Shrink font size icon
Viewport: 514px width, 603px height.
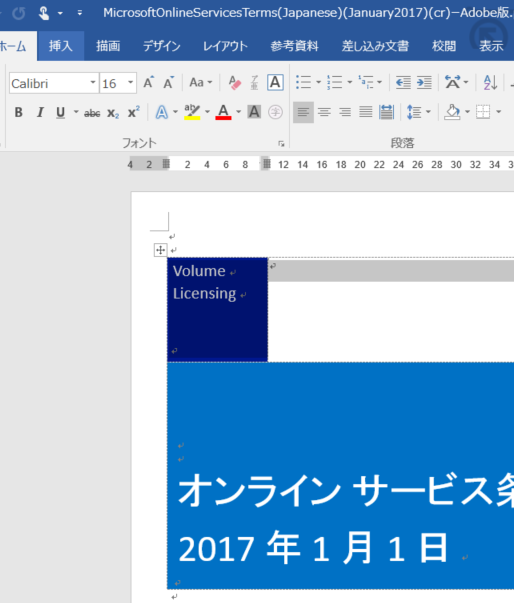168,82
